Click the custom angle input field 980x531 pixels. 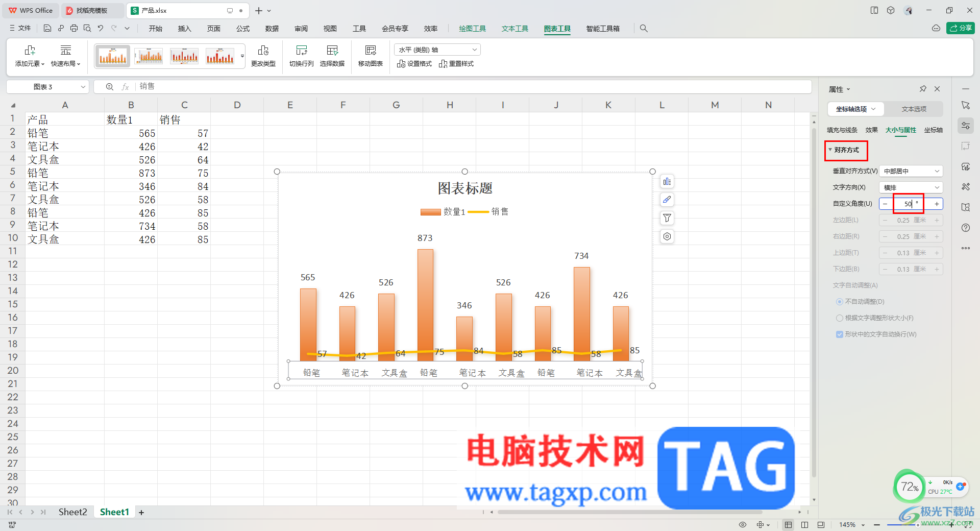tap(911, 204)
